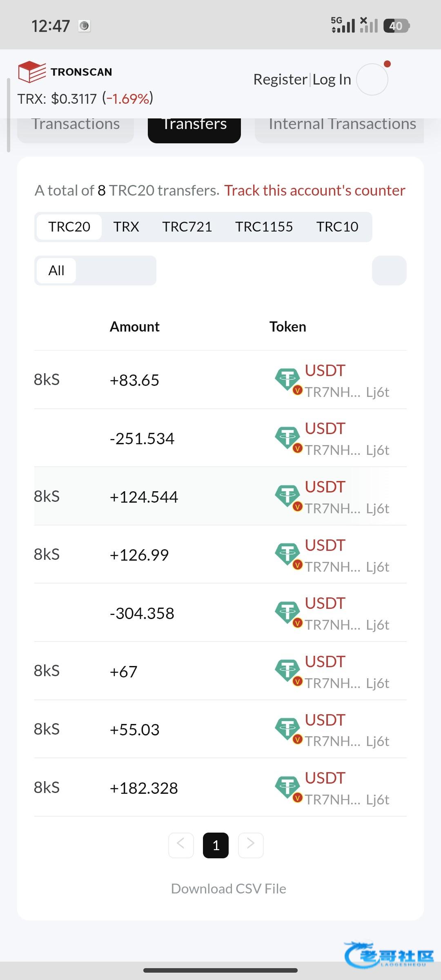Select the TRC20 transfer type
The image size is (441, 980).
[x=69, y=227]
